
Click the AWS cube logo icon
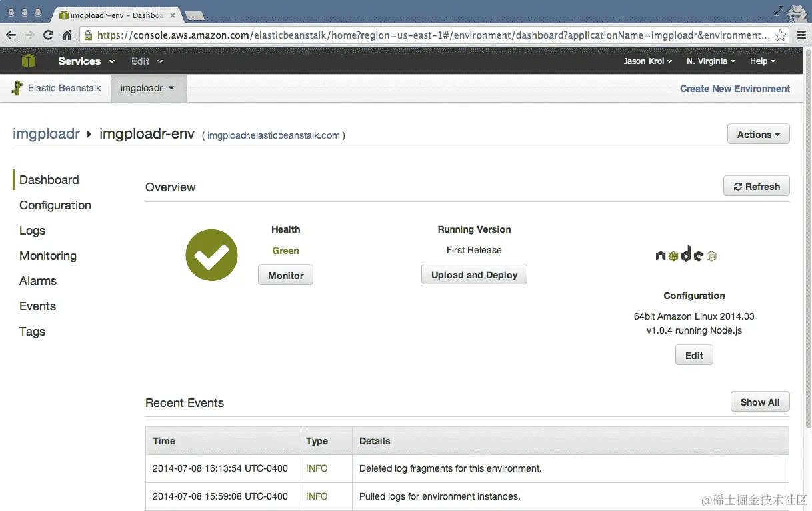pos(28,61)
